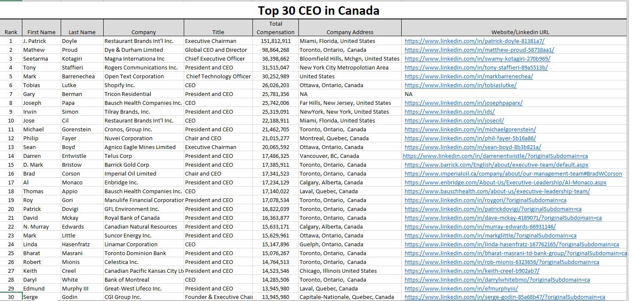Follow the linkedin.com/in/ids link
This screenshot has width=644, height=301.
point(450,112)
